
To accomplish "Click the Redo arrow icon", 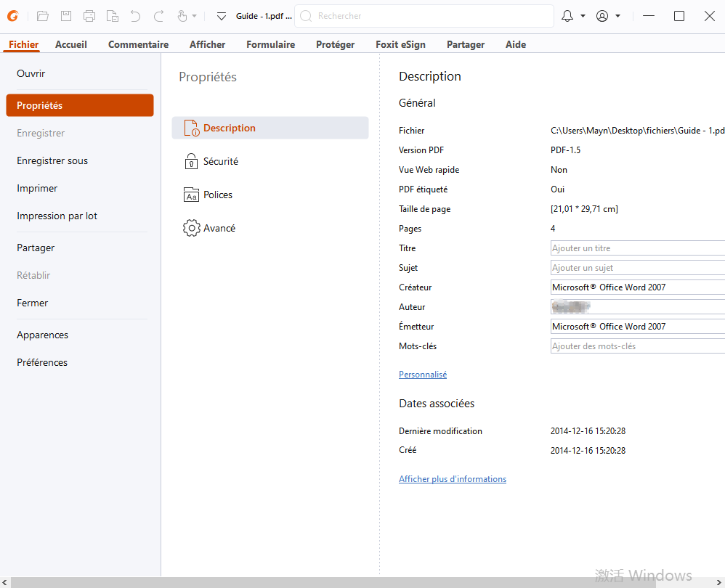I will pyautogui.click(x=158, y=16).
